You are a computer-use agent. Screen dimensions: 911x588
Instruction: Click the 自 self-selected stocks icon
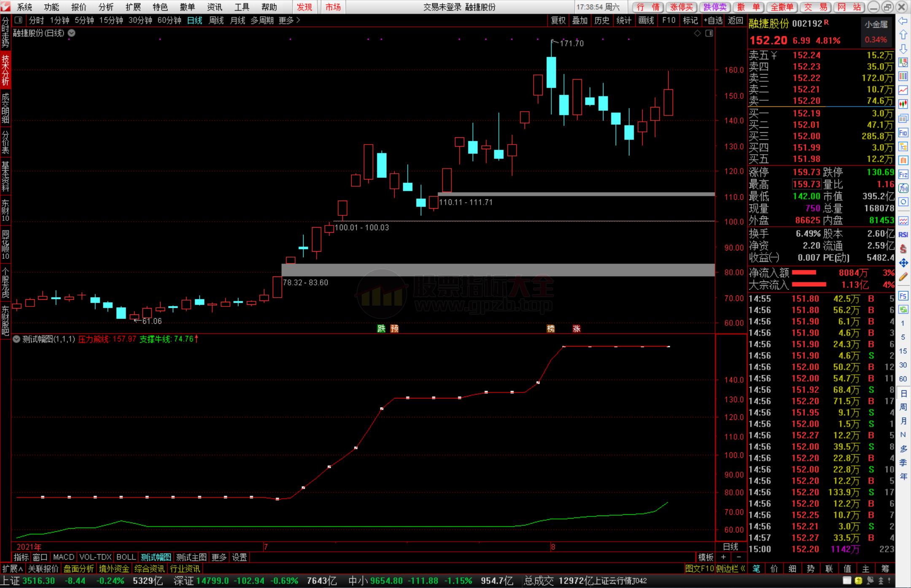[x=903, y=161]
